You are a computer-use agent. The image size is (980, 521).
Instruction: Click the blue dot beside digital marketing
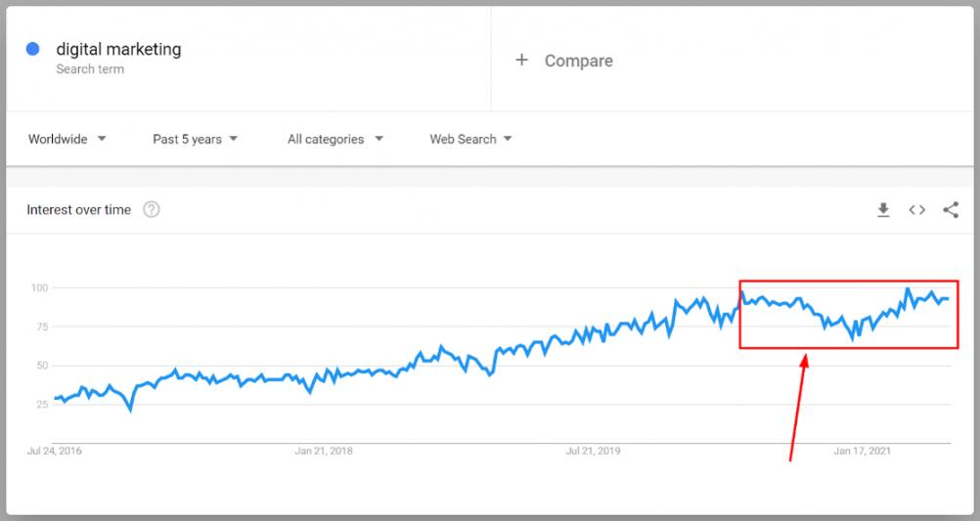point(32,49)
